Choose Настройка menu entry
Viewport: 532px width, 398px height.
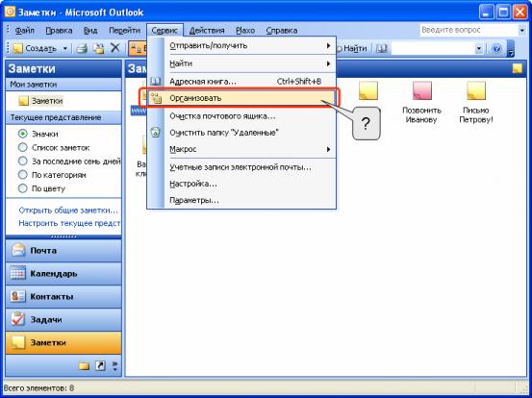pyautogui.click(x=241, y=184)
